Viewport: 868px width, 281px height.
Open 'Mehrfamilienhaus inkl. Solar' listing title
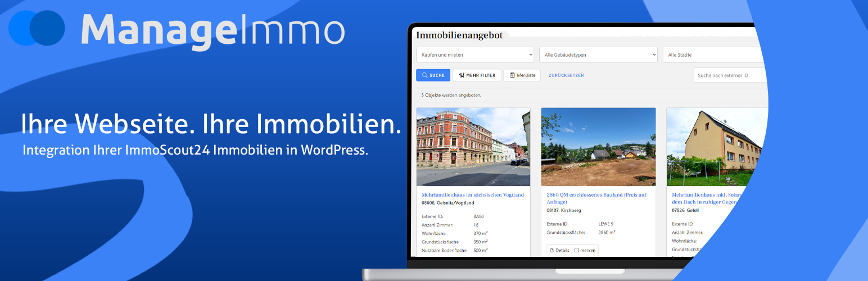[707, 198]
